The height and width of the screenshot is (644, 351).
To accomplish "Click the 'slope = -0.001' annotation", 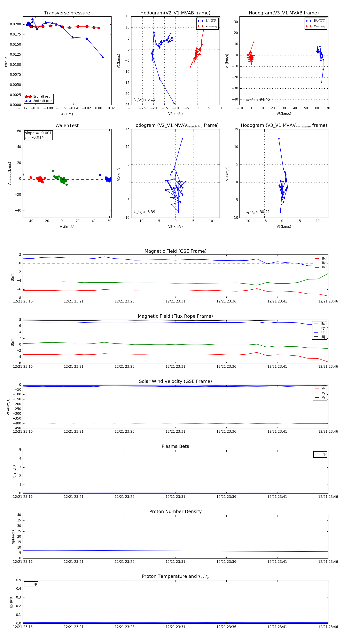I will click(38, 133).
